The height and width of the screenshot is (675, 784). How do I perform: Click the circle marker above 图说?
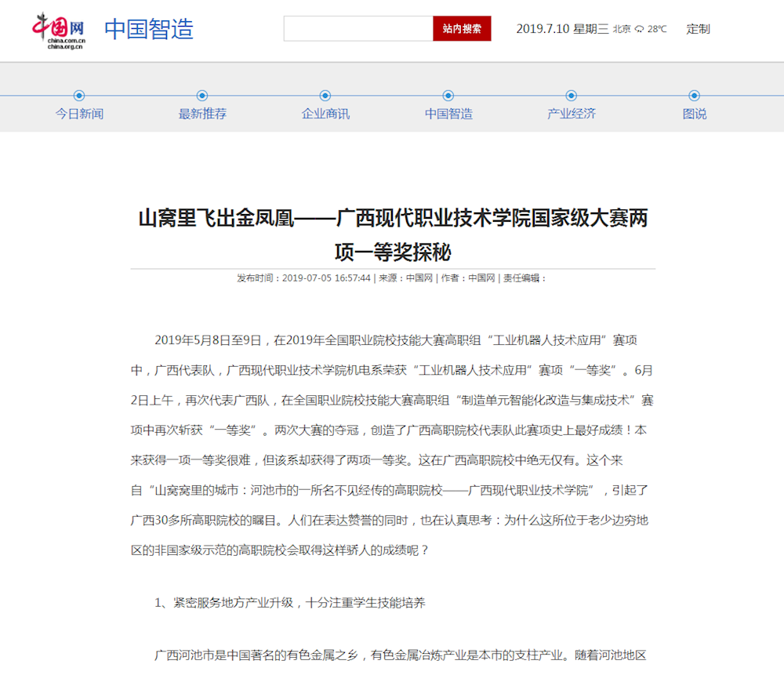(694, 96)
